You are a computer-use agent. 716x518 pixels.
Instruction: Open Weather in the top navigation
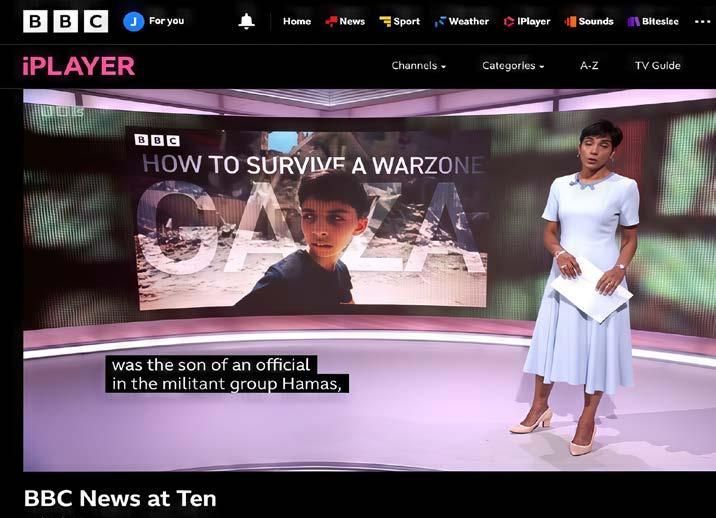[x=469, y=21]
